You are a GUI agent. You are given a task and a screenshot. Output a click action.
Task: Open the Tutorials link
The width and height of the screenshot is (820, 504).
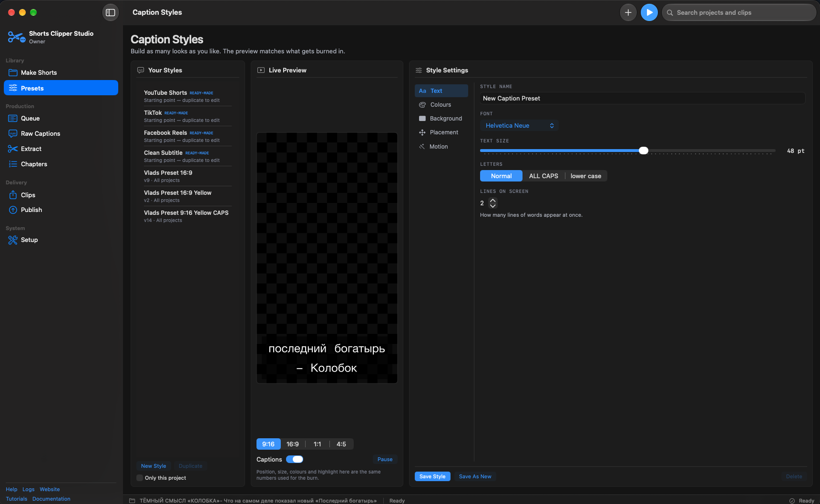click(x=17, y=499)
